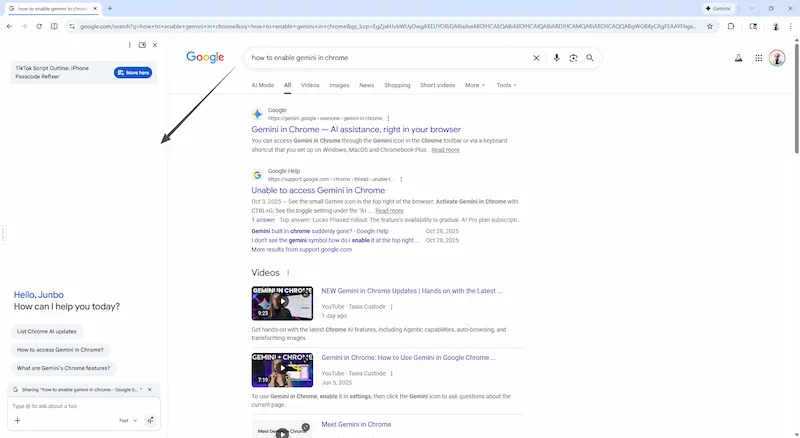Switch to AI Mode tab
This screenshot has height=438, width=800.
[x=263, y=85]
